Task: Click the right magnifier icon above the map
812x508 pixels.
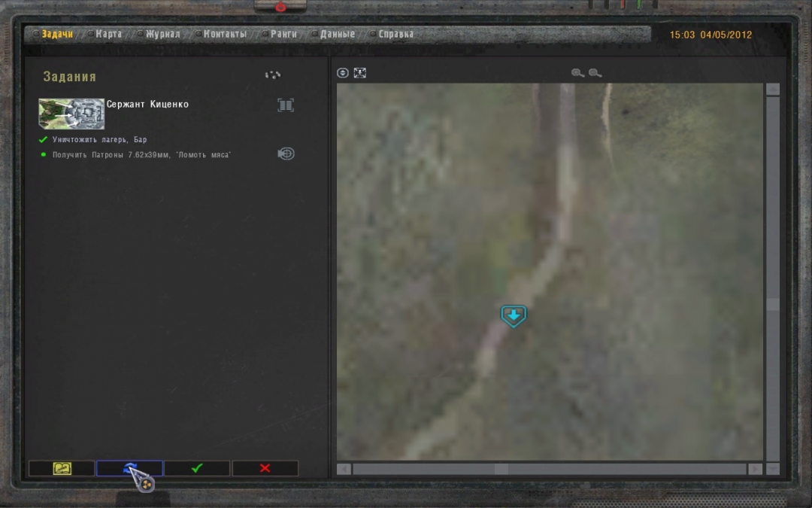Action: point(595,73)
